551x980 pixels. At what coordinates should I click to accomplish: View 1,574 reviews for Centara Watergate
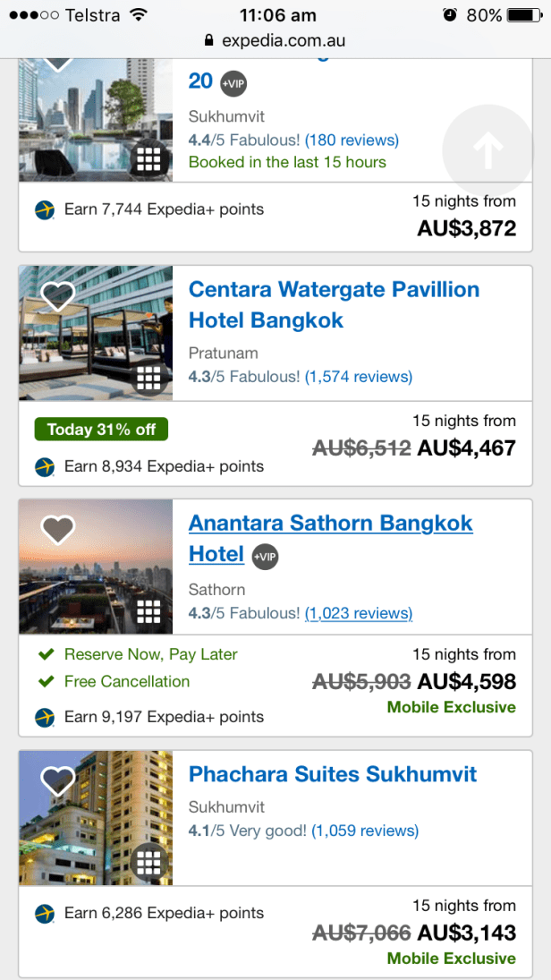[359, 377]
